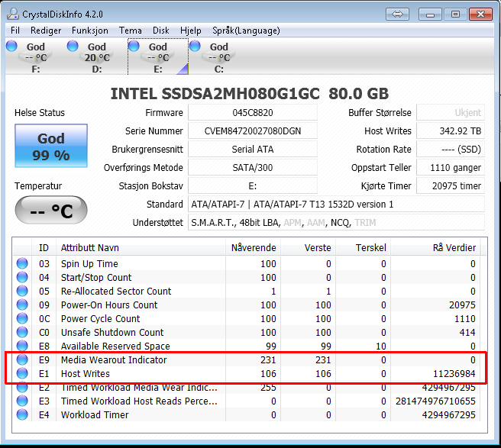This screenshot has width=501, height=448.
Task: Click the Attributt Navn column header
Action: 141,247
